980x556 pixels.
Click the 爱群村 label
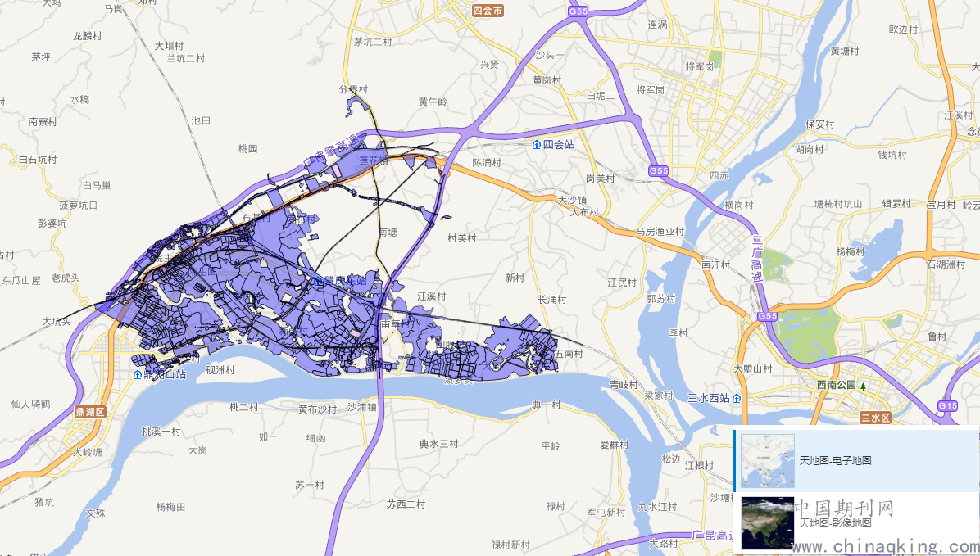615,444
